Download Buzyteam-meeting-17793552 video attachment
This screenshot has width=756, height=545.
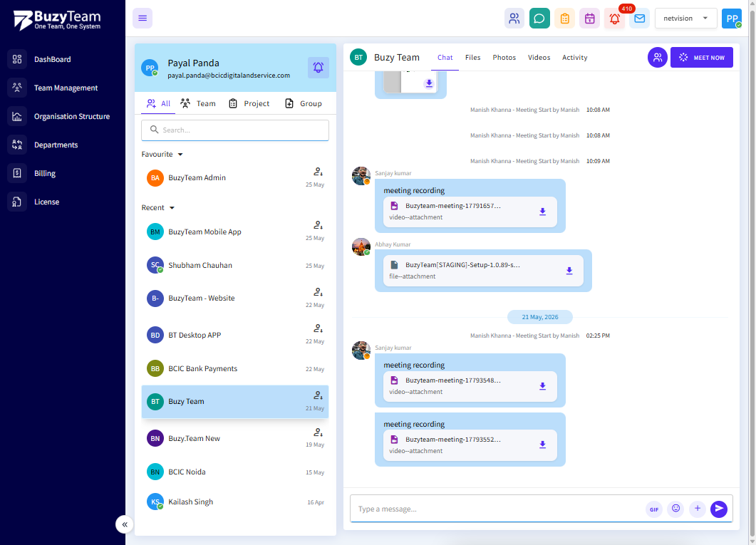click(x=542, y=445)
